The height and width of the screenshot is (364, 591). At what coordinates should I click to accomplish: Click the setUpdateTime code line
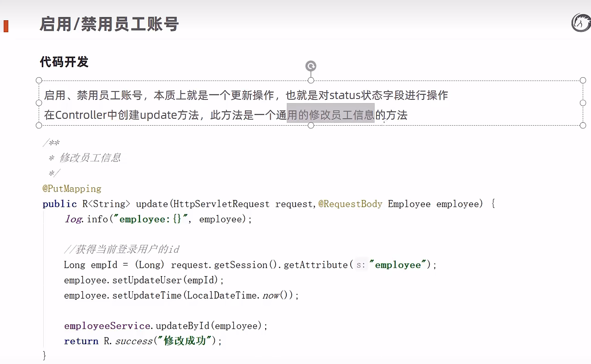pyautogui.click(x=182, y=295)
